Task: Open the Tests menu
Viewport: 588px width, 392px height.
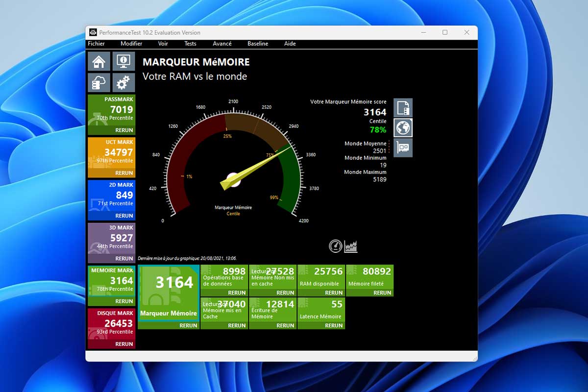Action: click(x=190, y=44)
